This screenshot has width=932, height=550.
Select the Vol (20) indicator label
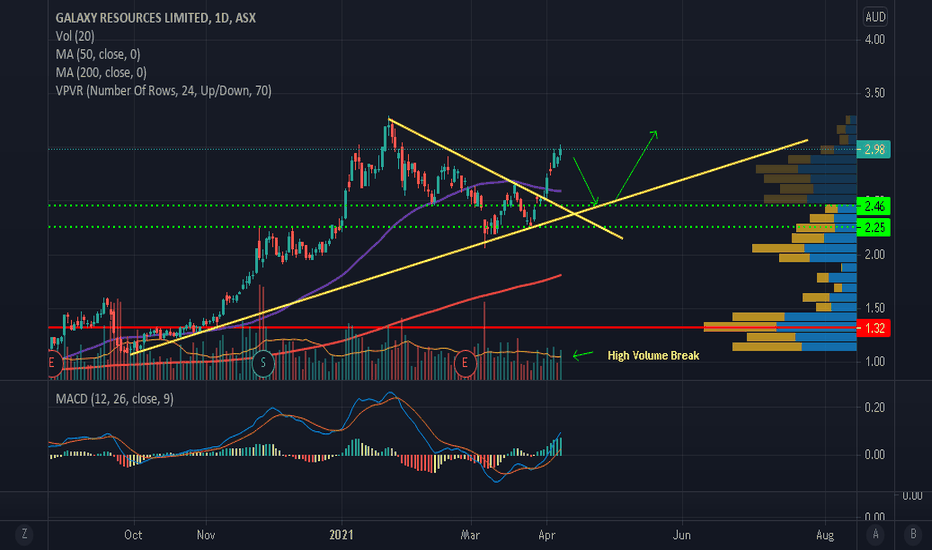(x=75, y=36)
